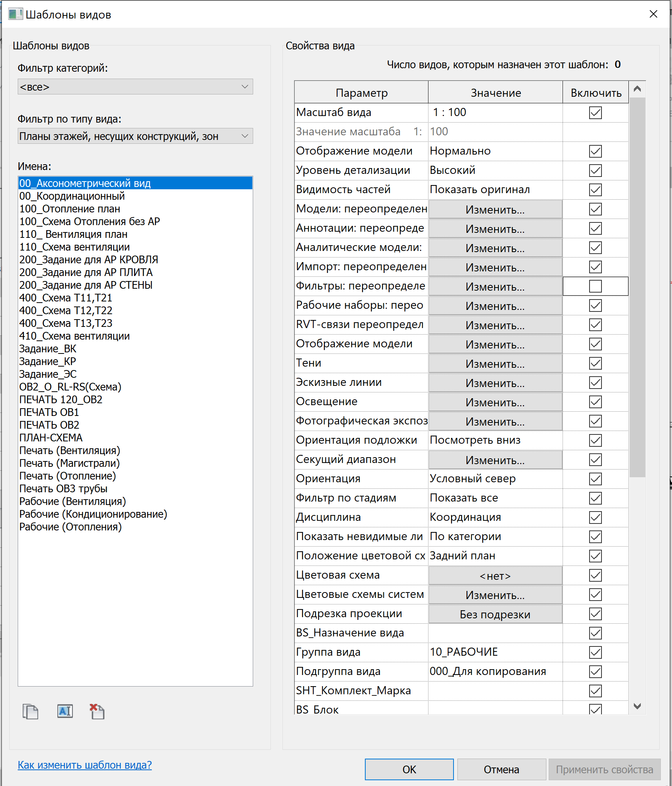Click the OK button

pyautogui.click(x=409, y=769)
